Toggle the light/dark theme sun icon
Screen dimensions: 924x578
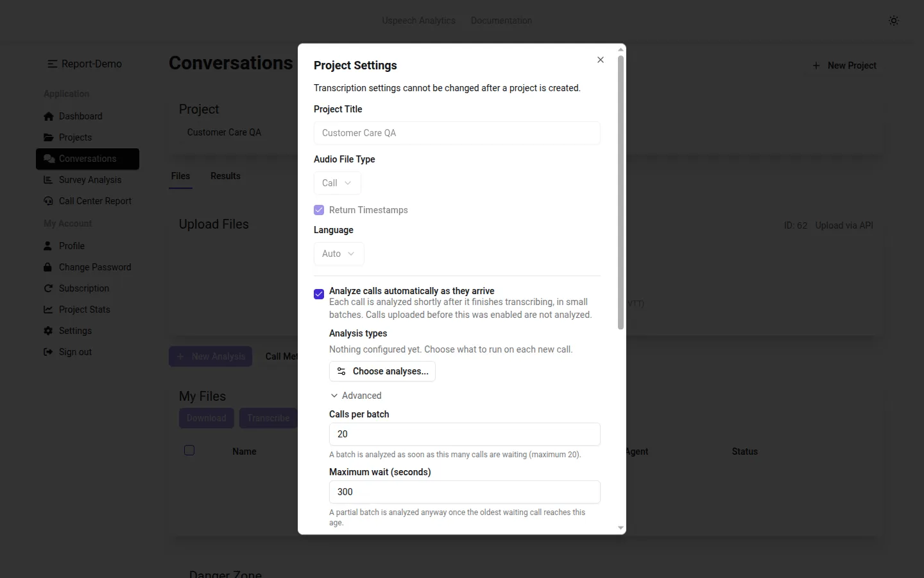pyautogui.click(x=894, y=21)
